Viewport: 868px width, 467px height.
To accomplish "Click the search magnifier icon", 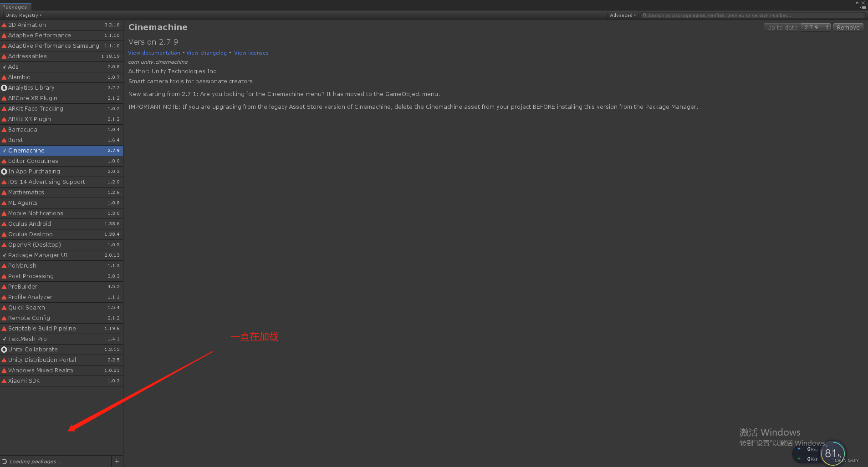I will pos(644,15).
